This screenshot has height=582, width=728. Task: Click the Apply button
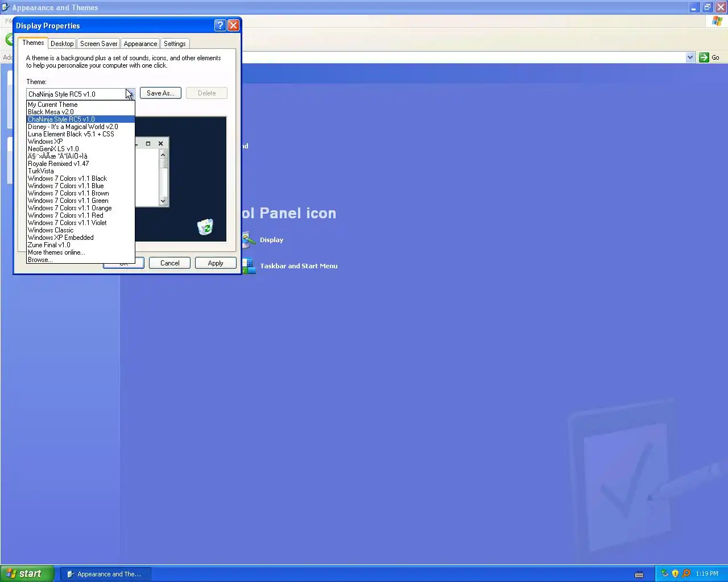[x=216, y=263]
